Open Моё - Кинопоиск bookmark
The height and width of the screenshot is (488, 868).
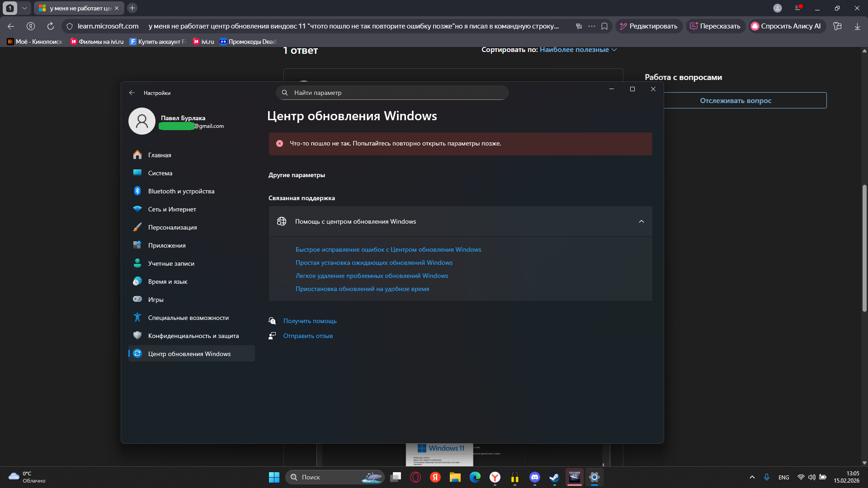tap(36, 42)
